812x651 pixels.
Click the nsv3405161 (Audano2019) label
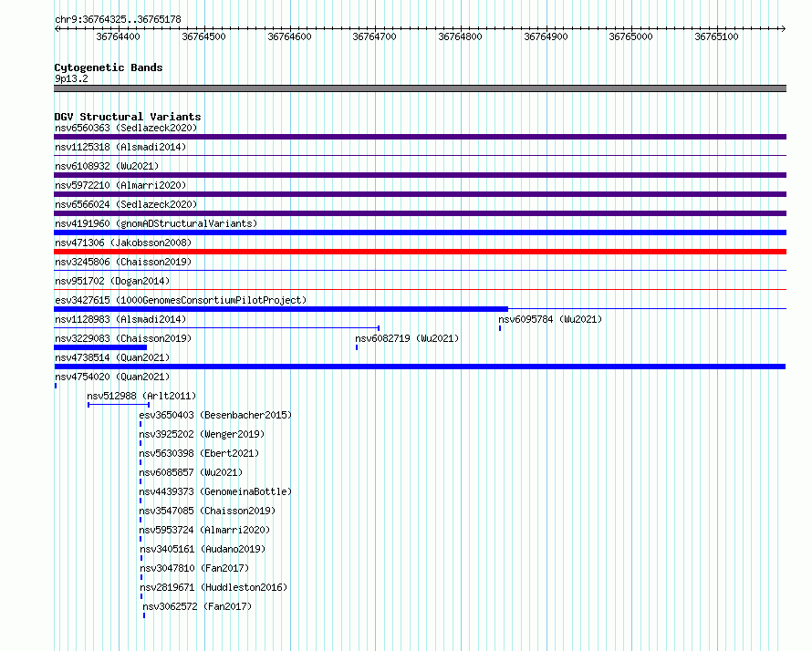(x=203, y=549)
